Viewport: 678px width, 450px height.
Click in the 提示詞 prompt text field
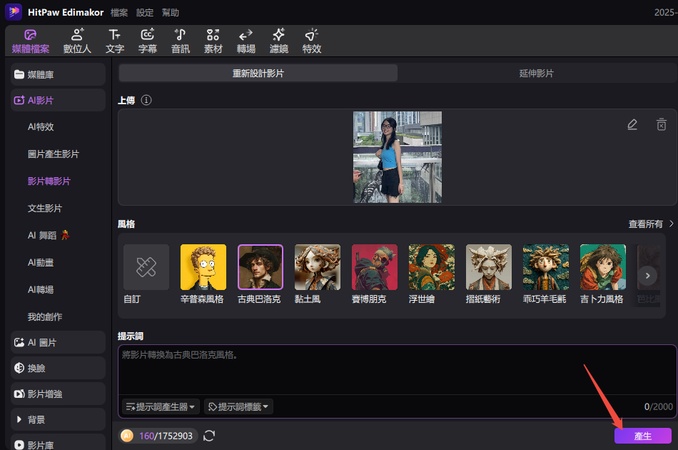pyautogui.click(x=390, y=370)
